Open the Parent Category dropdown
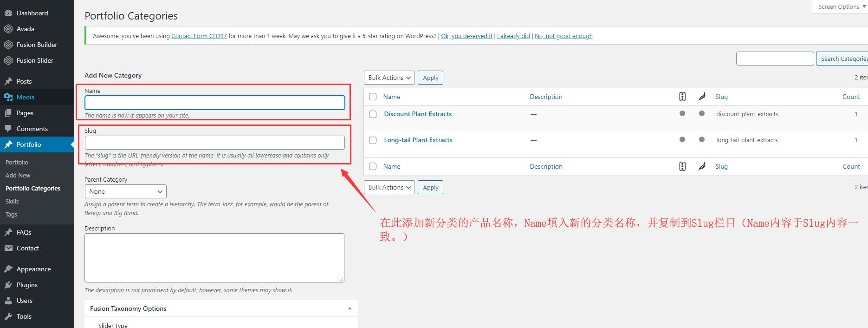Viewport: 868px width, 328px height. click(x=125, y=191)
